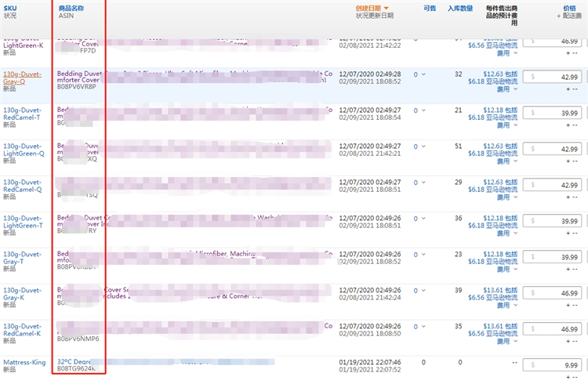Viewport: 588px width, 391px height.
Task: Click the 42.99 price field for Gray-Q
Action: click(558, 77)
